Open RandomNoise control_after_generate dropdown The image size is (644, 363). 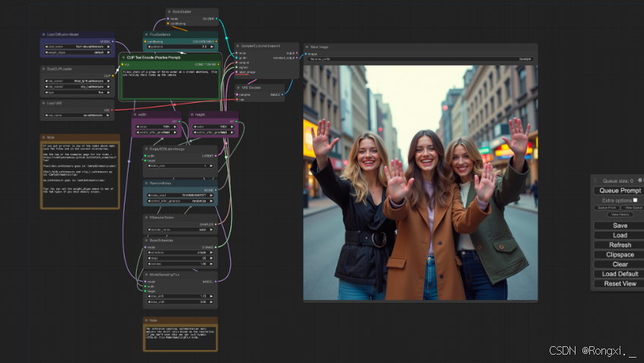[180, 201]
